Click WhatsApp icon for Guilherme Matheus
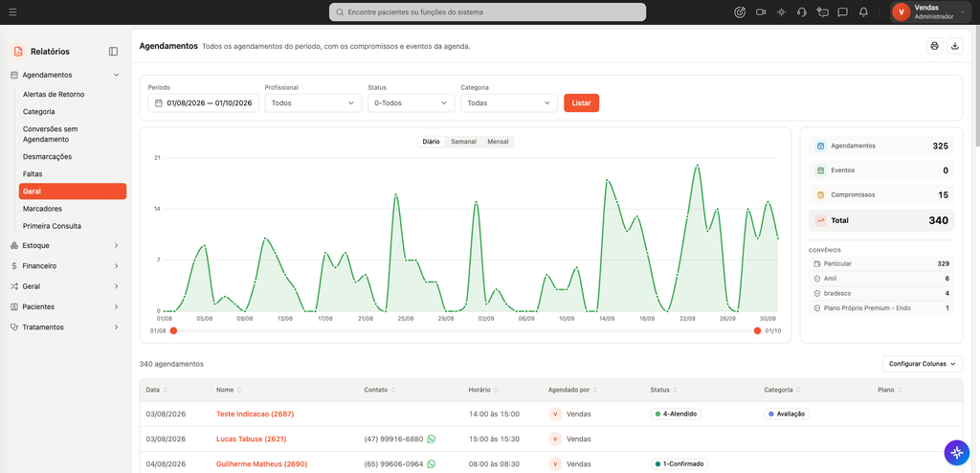 [432, 464]
